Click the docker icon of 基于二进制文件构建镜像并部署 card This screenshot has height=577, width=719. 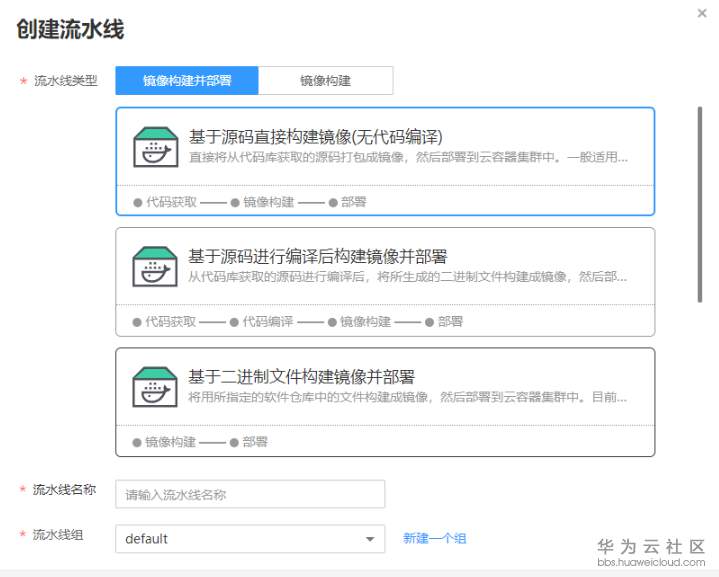pyautogui.click(x=155, y=387)
